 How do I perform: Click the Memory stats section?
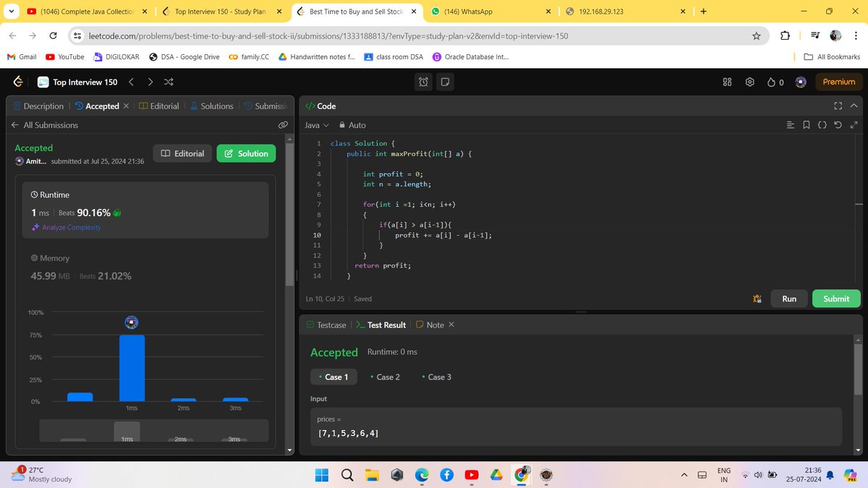click(x=145, y=267)
